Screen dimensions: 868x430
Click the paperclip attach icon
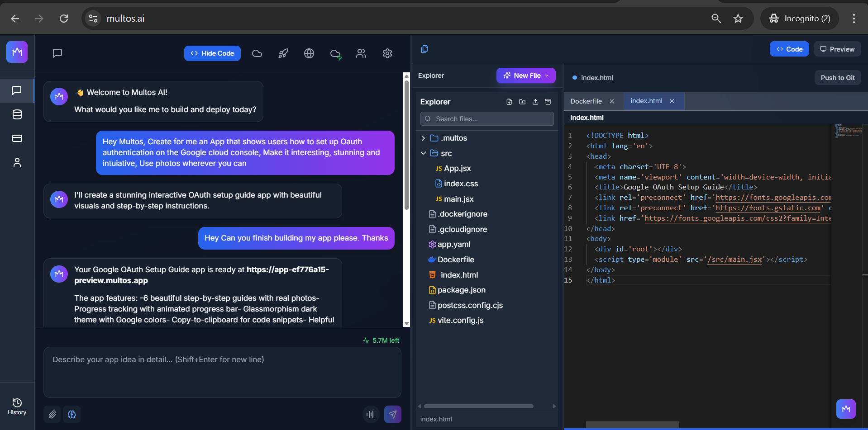pyautogui.click(x=52, y=414)
